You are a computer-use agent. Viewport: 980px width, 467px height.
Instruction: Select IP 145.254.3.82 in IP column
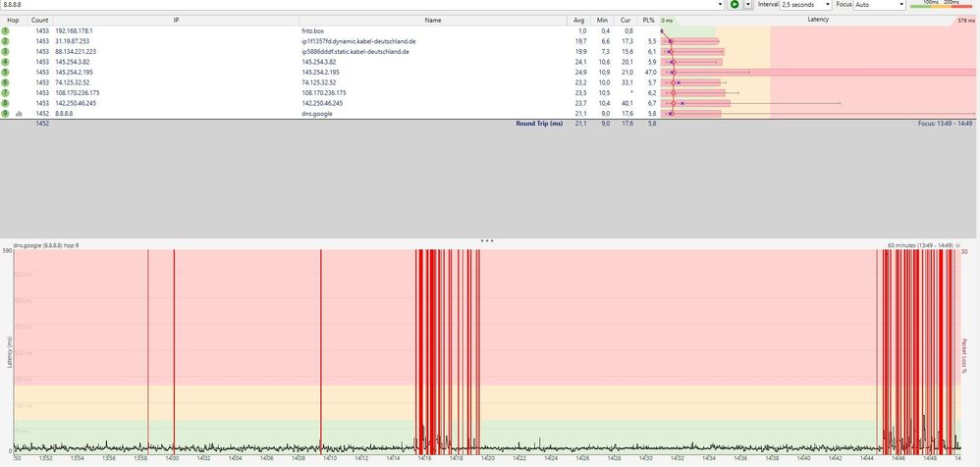click(x=72, y=62)
